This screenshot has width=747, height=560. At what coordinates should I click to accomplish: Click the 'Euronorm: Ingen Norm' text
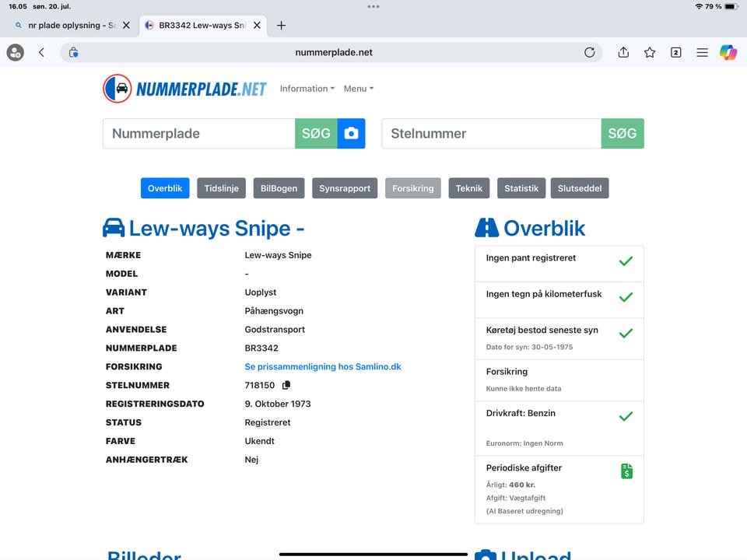pyautogui.click(x=524, y=443)
